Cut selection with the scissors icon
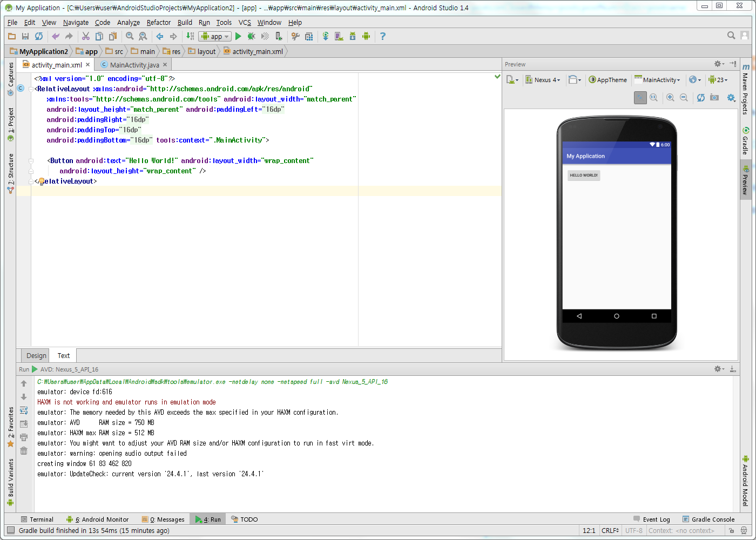 (85, 36)
